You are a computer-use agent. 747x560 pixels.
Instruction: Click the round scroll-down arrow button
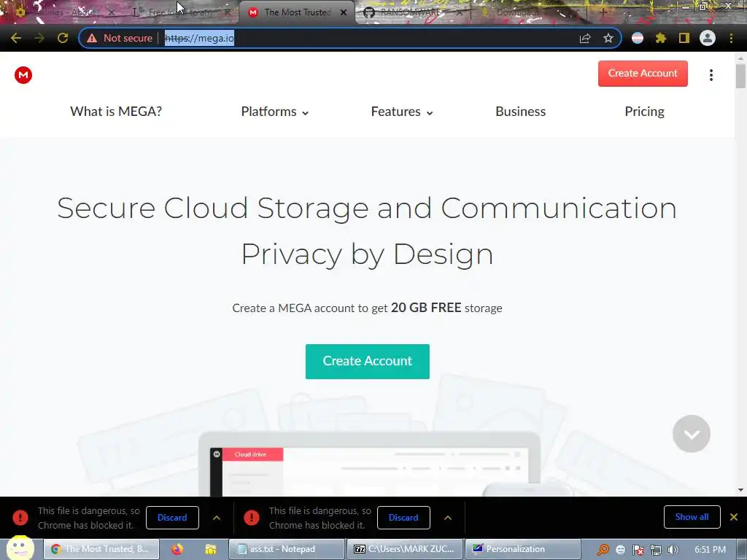pos(692,434)
